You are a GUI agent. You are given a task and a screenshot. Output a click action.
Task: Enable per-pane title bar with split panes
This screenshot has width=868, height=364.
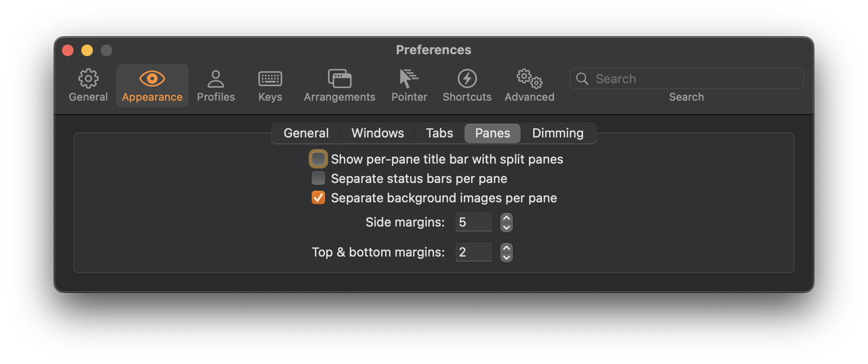tap(318, 159)
